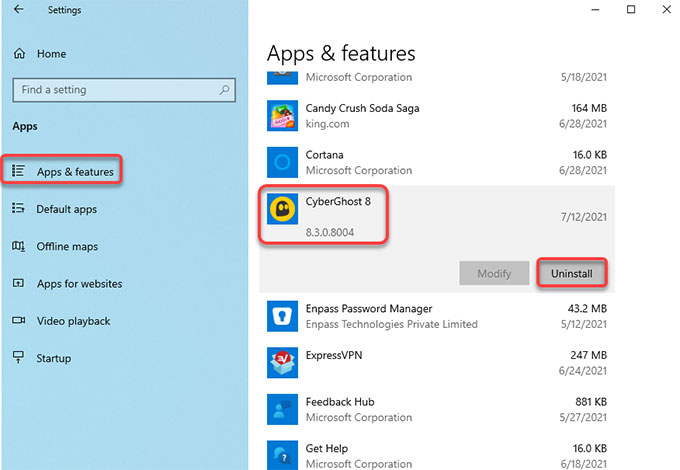Select the Feedback Hub app name
Viewport: 680px width, 470px height.
coord(340,402)
